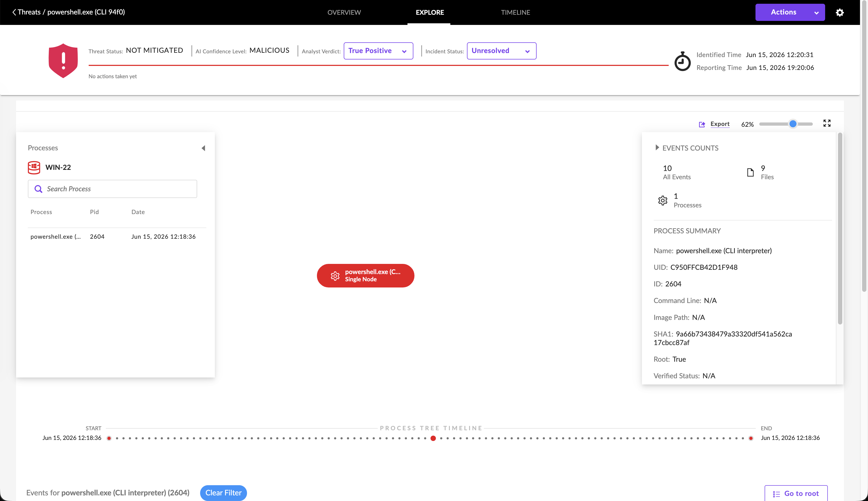Switch to the TIMELINE tab
This screenshot has width=868, height=501.
click(515, 12)
